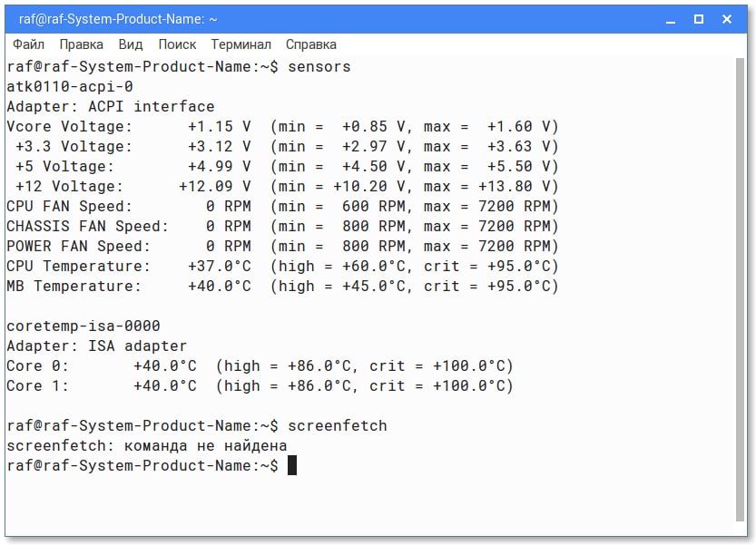Click the window title raf@raf-System-Product-Name

[118, 19]
